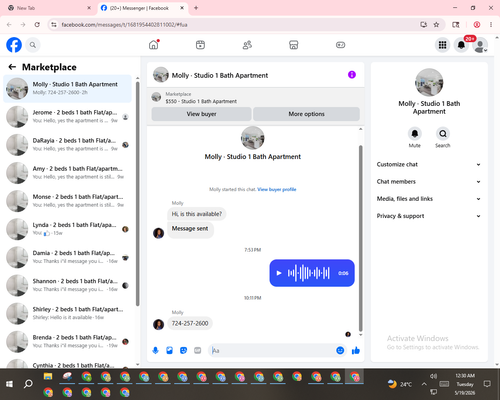Image resolution: width=500 pixels, height=400 pixels.
Task: Open the purple conversation info icon
Action: point(352,75)
